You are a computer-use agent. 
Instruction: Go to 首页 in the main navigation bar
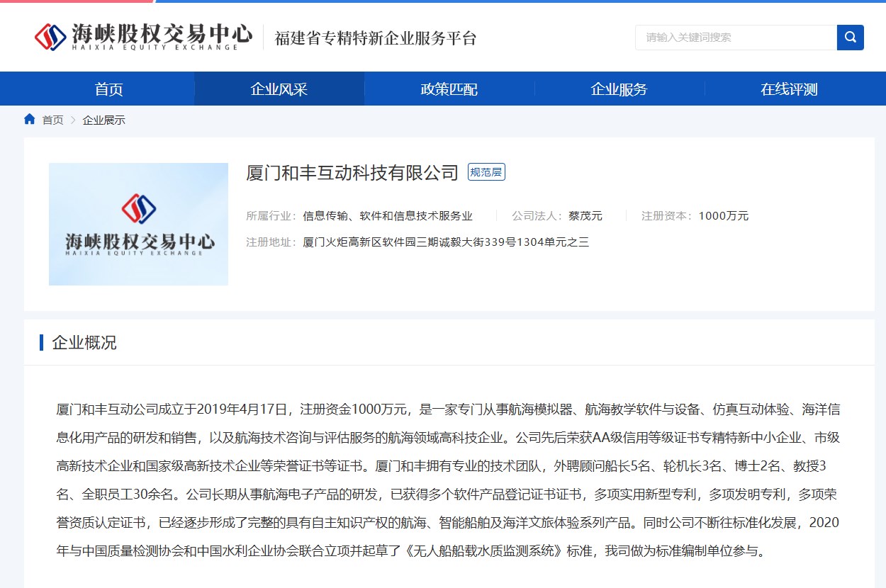click(x=109, y=89)
